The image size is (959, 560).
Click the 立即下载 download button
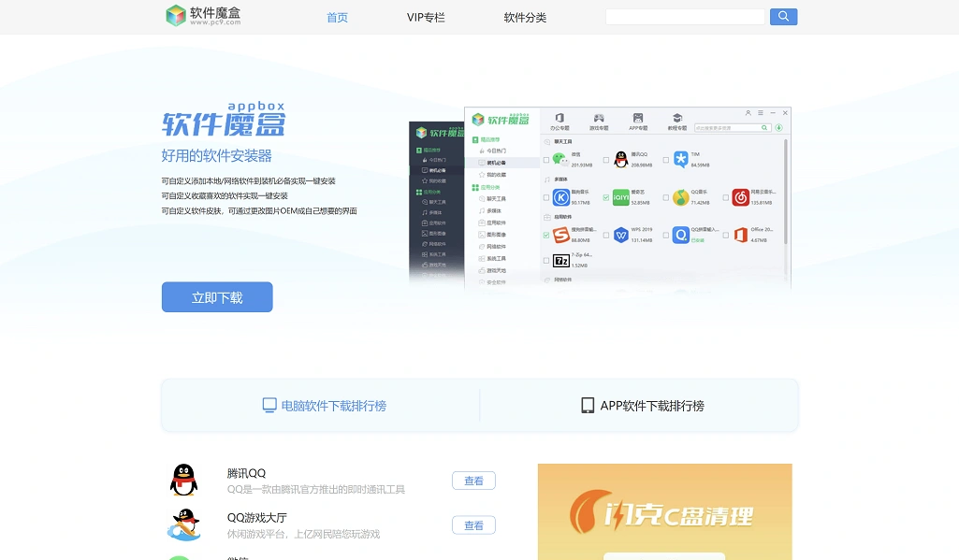[217, 296]
